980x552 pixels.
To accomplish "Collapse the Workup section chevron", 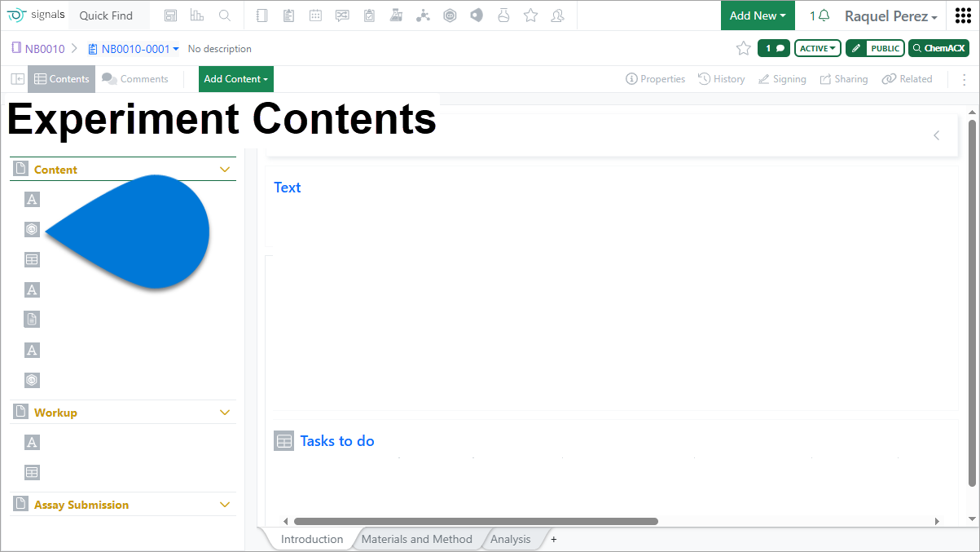I will point(226,413).
